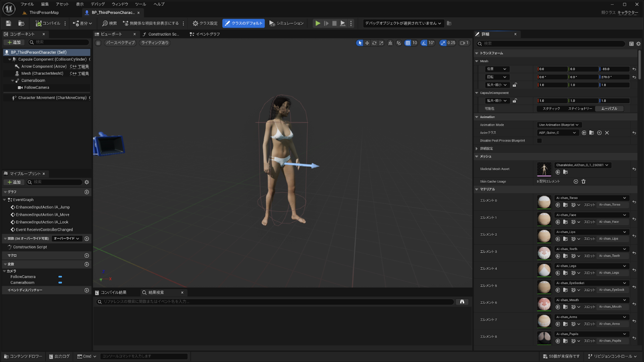The width and height of the screenshot is (644, 362).
Task: Click the browse-to-asset icon beside save
Action: 21,23
